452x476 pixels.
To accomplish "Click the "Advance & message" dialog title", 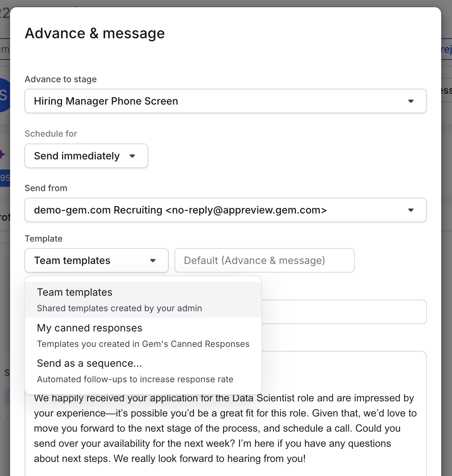I will (95, 34).
